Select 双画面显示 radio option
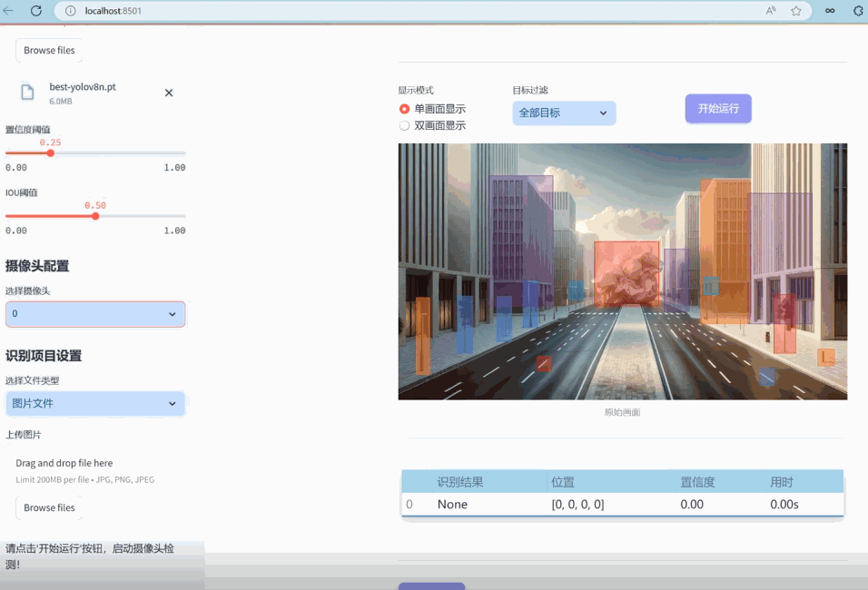Screen dimensions: 868x590 (x=405, y=125)
